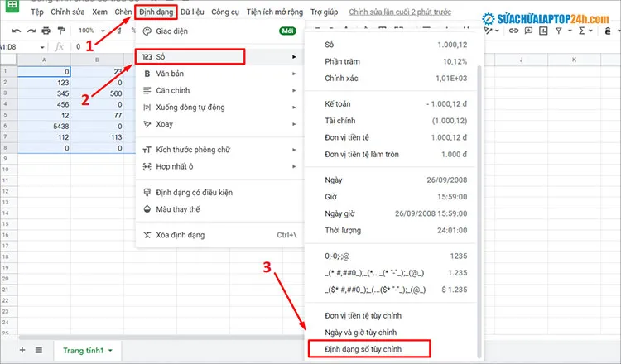Expand the Văn bản submenu
Viewport: 621px width, 364px height.
(x=219, y=74)
